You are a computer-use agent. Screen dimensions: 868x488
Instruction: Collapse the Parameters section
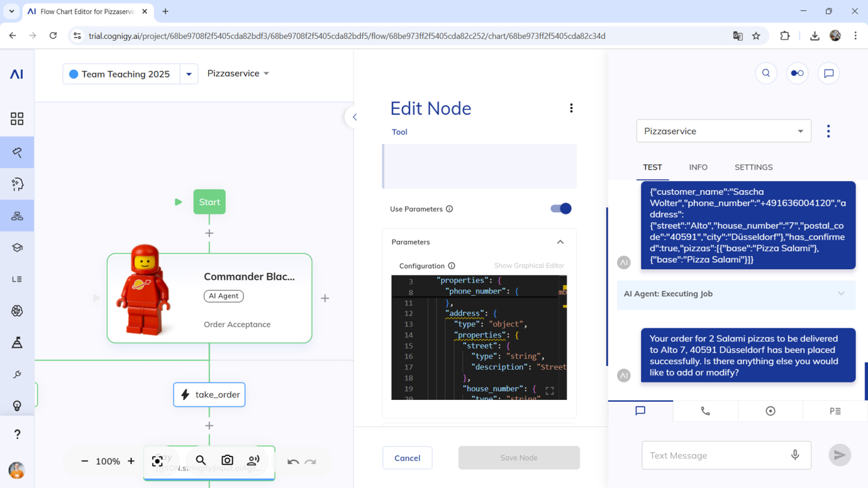(x=560, y=242)
